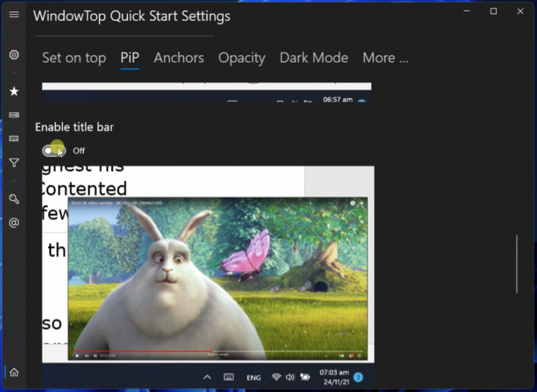Open the settings gear in sidebar
This screenshot has width=537, height=392.
14,55
